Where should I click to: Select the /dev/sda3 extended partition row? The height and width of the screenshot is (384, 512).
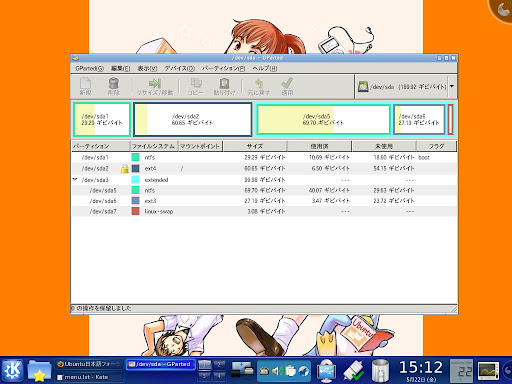[264, 180]
